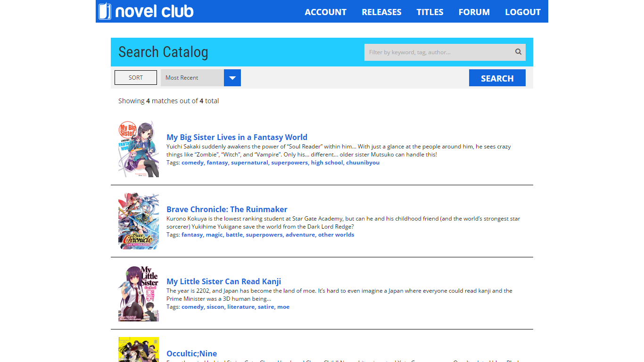
Task: Click My Big Sister cover thumbnail
Action: (139, 149)
